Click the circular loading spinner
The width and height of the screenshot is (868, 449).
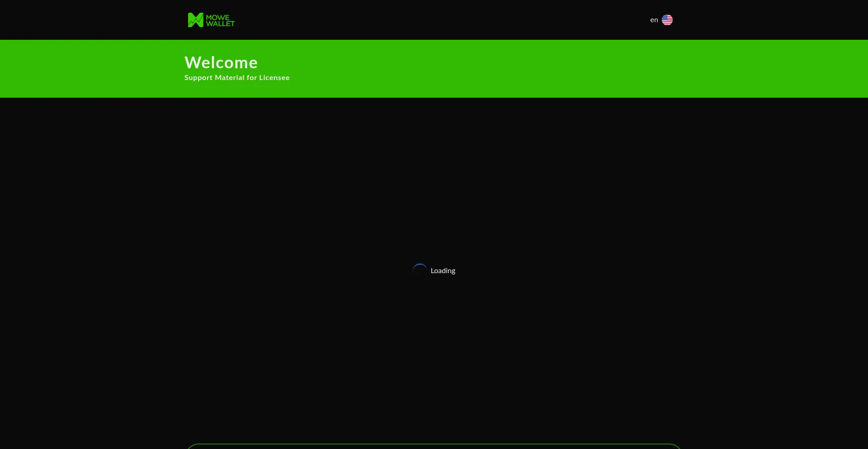pos(420,270)
